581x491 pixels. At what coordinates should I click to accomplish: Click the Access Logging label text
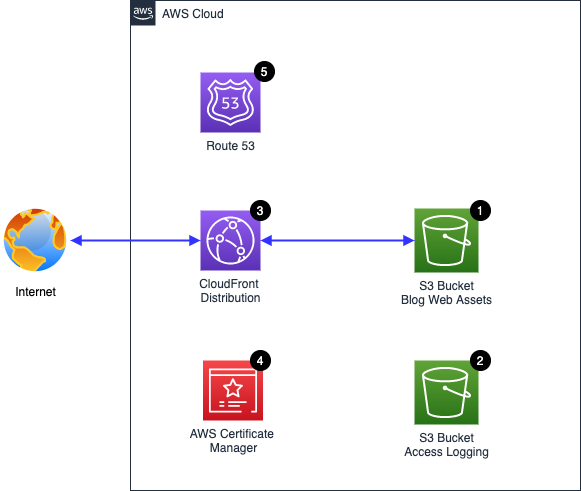click(x=446, y=452)
